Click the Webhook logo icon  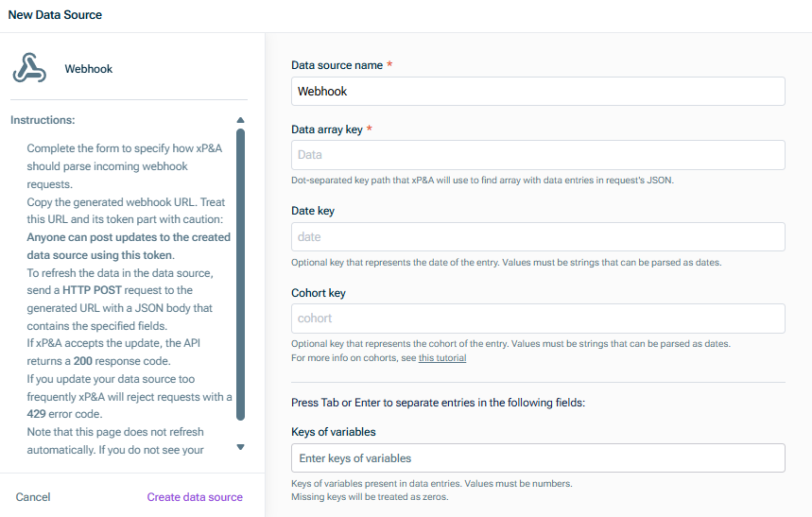click(x=29, y=68)
